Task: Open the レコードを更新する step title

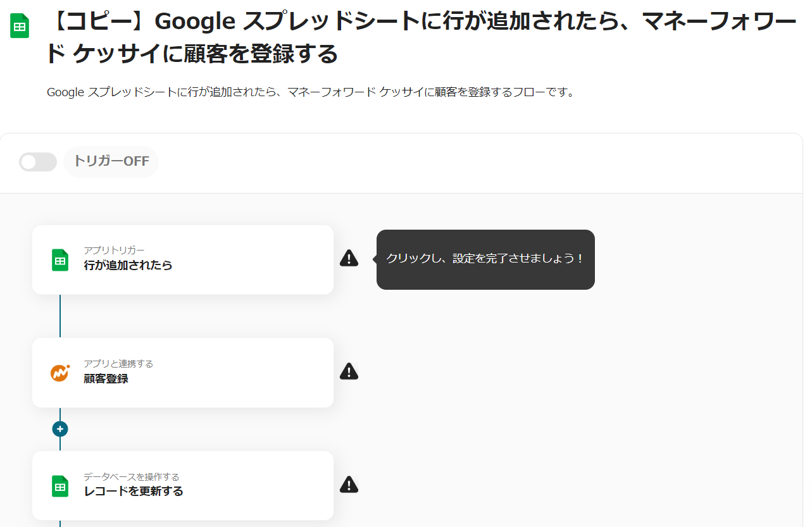Action: coord(134,492)
